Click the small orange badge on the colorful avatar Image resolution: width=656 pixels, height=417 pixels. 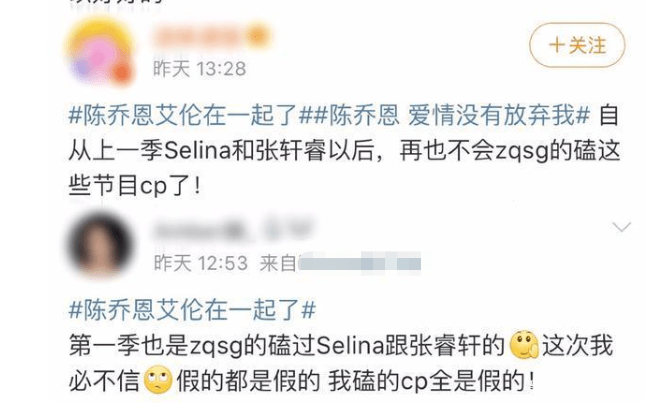pyautogui.click(x=122, y=72)
